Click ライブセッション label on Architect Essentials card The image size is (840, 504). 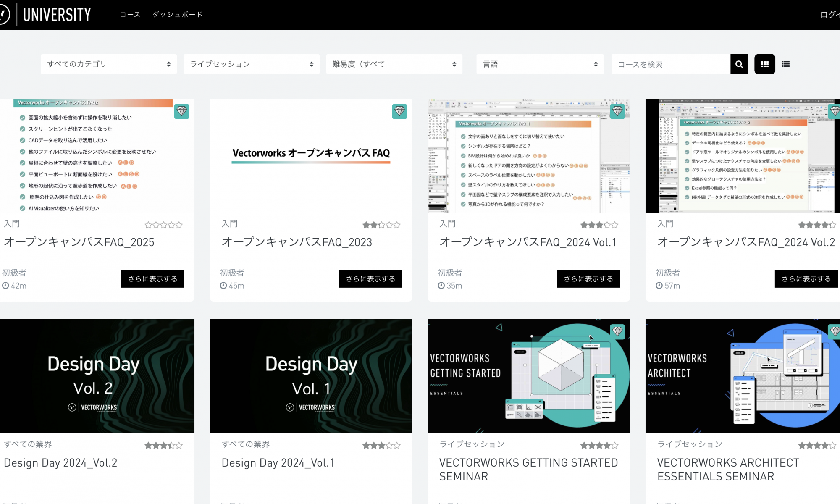point(690,444)
